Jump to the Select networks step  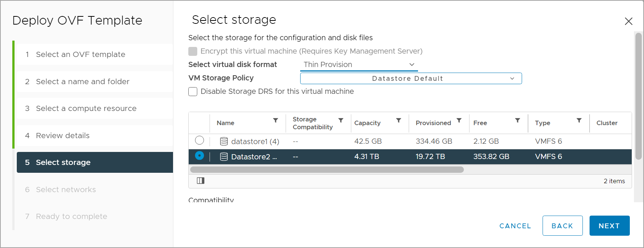point(66,190)
